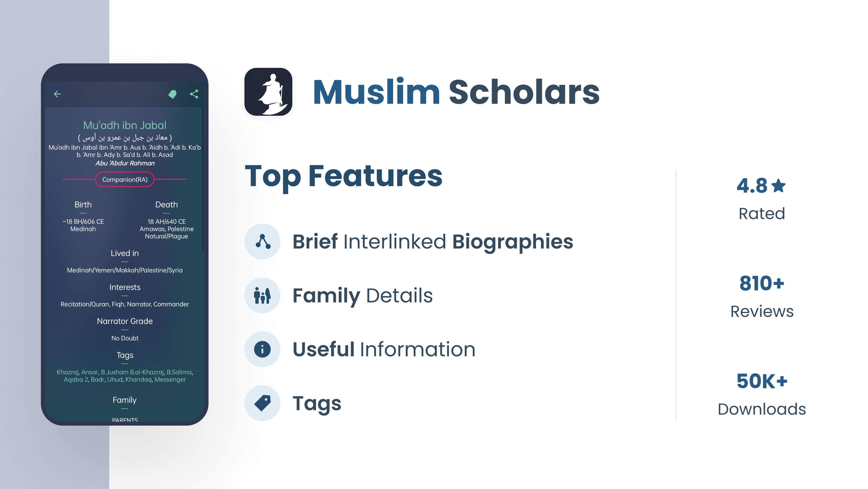Click the Family Details people icon
This screenshot has height=489, width=868.
pyautogui.click(x=262, y=295)
